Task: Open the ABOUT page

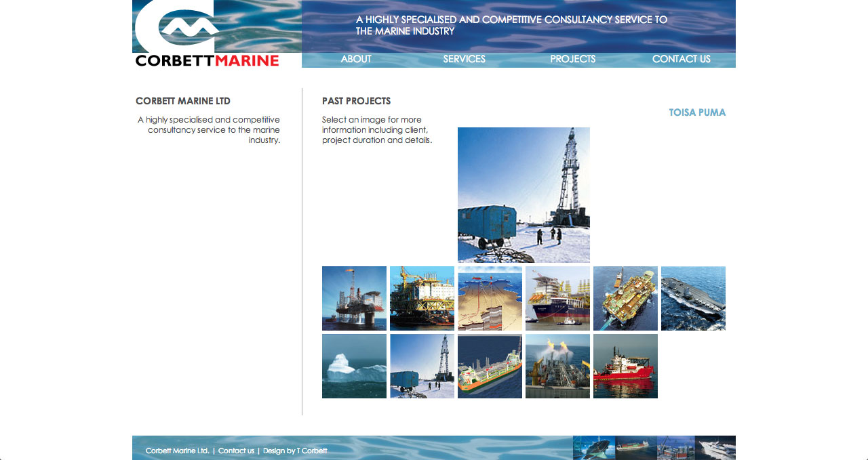Action: (355, 60)
